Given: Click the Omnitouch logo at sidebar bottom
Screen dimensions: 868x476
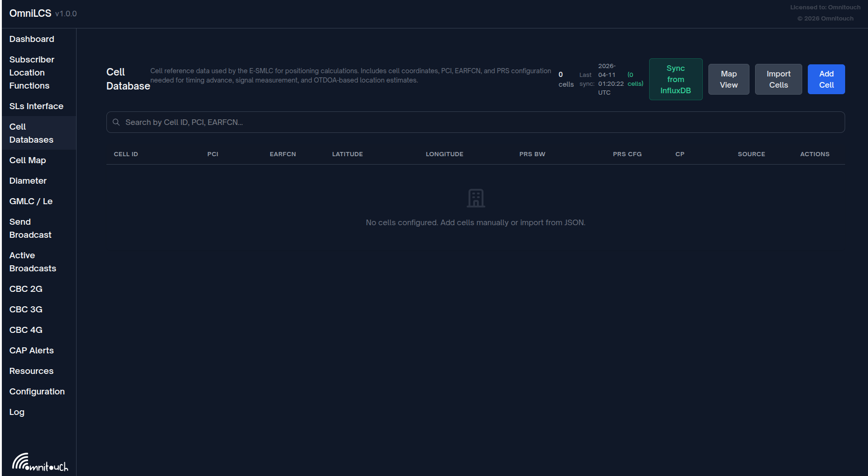Looking at the screenshot, I should pos(40,462).
